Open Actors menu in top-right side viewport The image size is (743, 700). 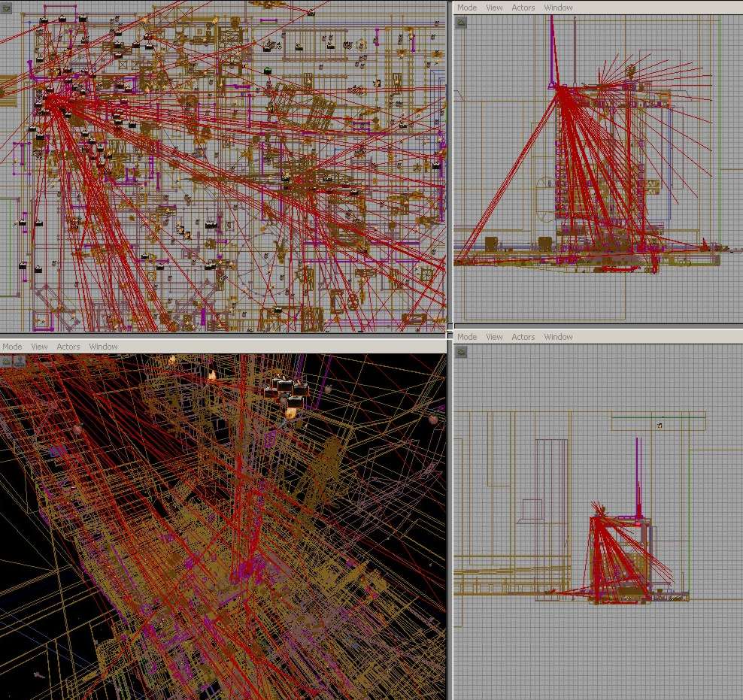523,8
